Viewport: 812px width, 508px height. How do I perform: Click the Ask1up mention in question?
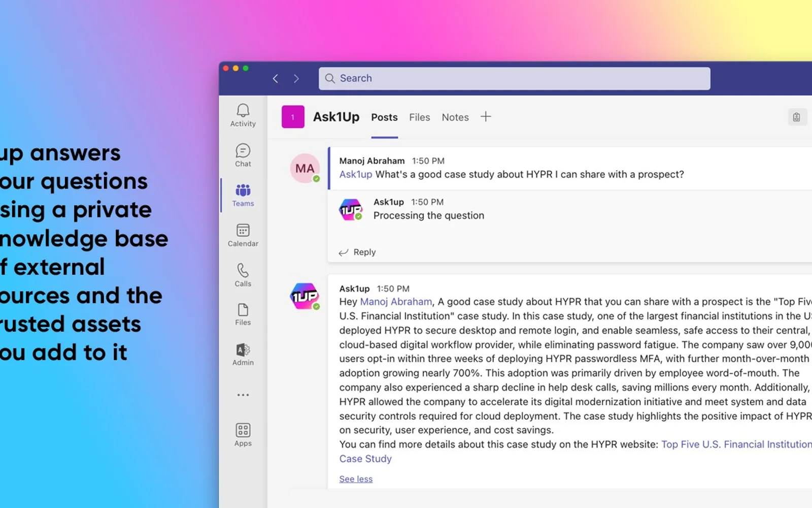tap(355, 174)
